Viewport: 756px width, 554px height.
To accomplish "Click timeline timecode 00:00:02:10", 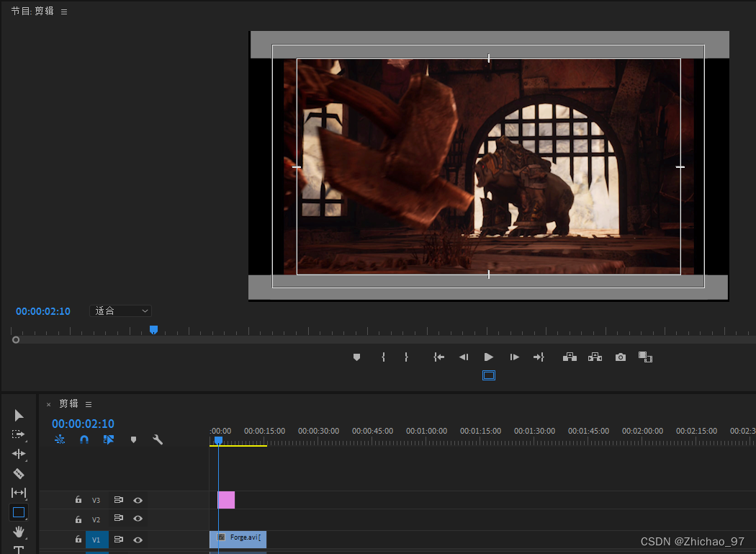I will click(x=83, y=424).
